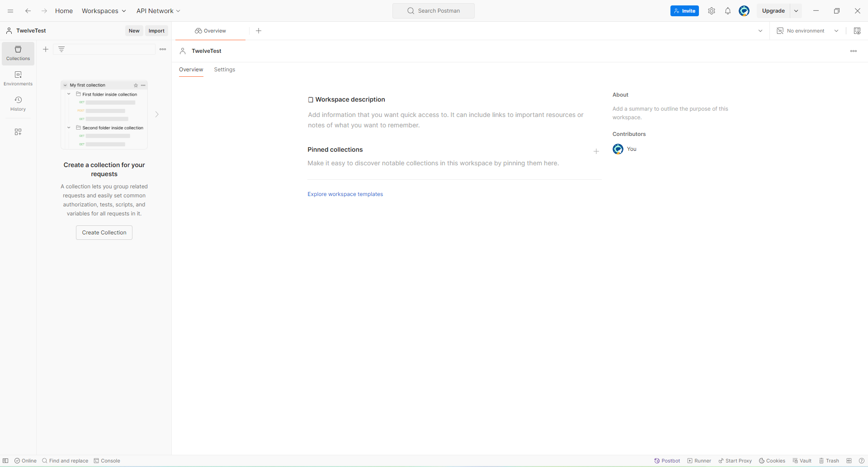Expand the arrow next to Upgrade
Image resolution: width=868 pixels, height=467 pixels.
796,11
